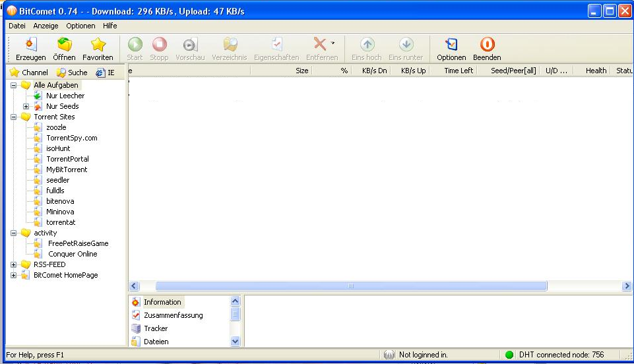Click the red Stopp icon
The image size is (634, 364).
pyautogui.click(x=159, y=44)
